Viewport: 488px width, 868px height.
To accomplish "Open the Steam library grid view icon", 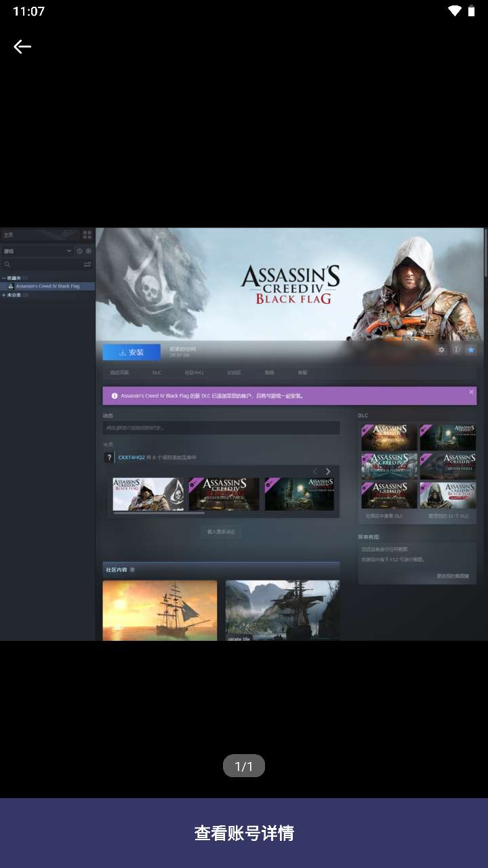I will 87,235.
